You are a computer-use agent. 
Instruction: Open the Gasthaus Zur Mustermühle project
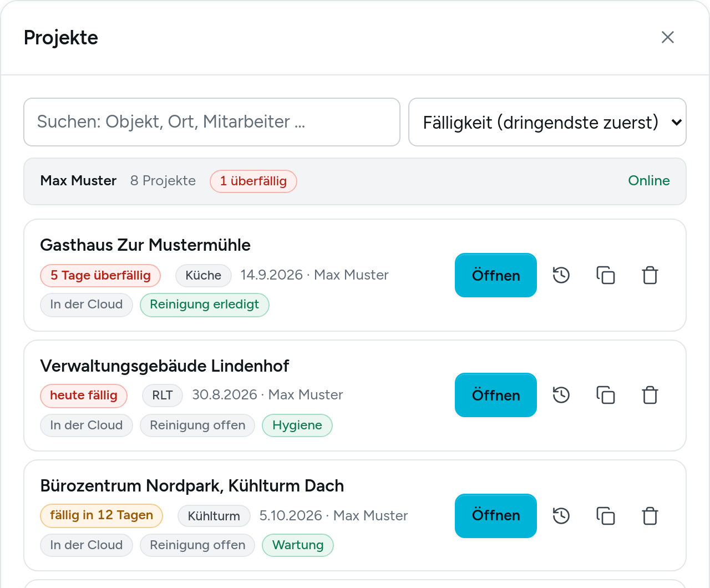tap(496, 275)
